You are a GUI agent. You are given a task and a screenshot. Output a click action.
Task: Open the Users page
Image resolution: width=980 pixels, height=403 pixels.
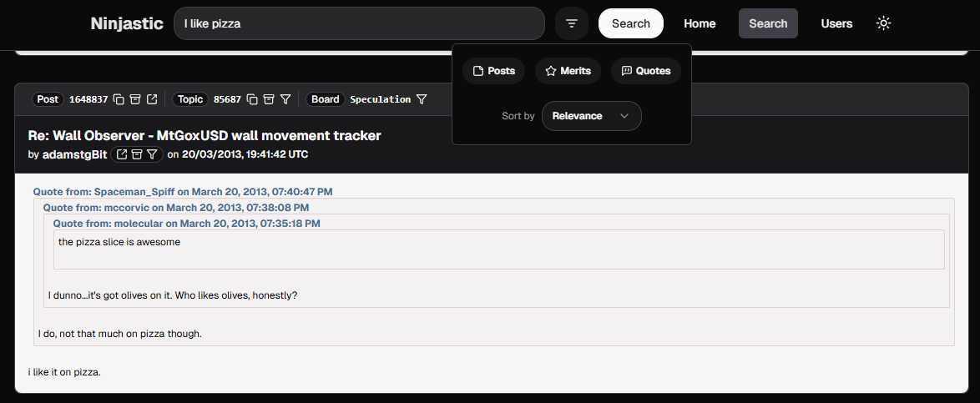tap(836, 23)
